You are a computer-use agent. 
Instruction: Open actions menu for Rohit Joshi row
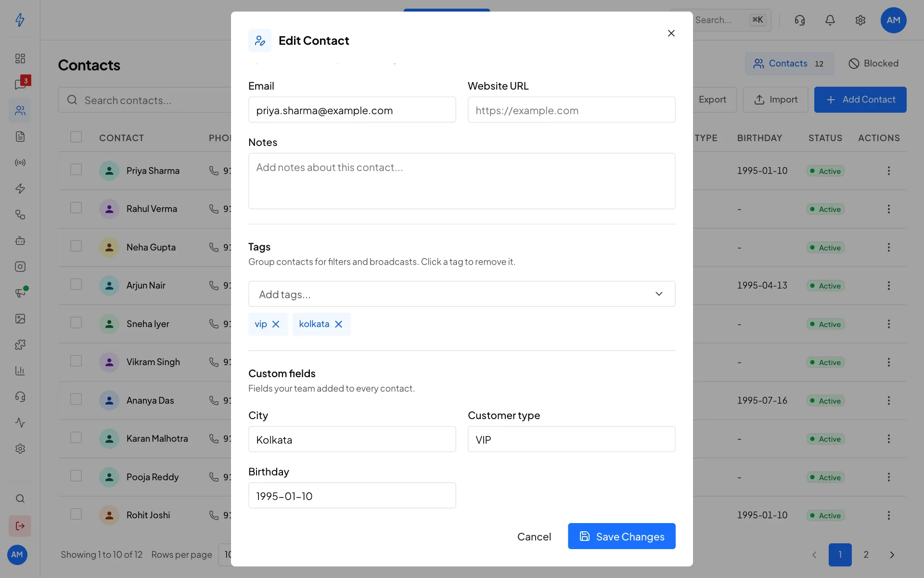coord(889,515)
